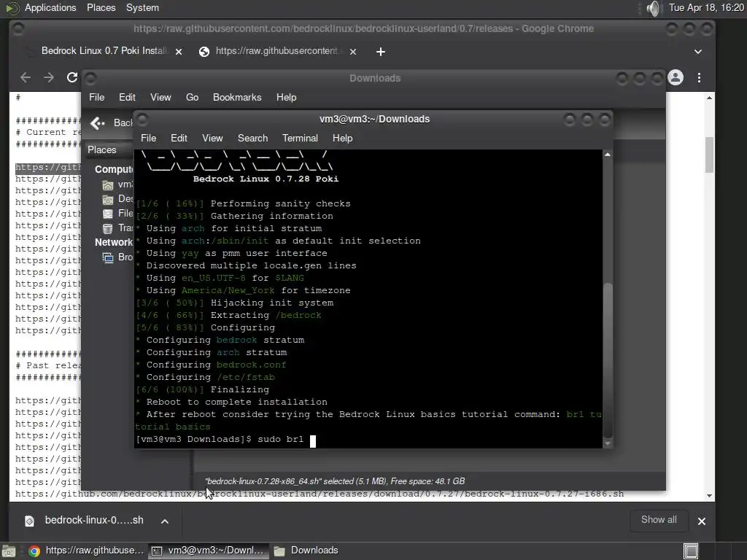Open Edit menu in Downloads file manager
The height and width of the screenshot is (560, 747).
pyautogui.click(x=127, y=97)
